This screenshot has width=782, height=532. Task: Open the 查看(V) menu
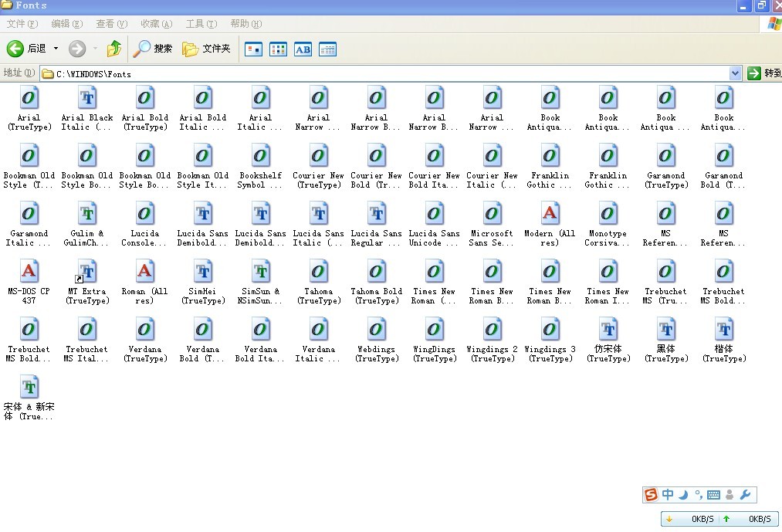tap(112, 23)
